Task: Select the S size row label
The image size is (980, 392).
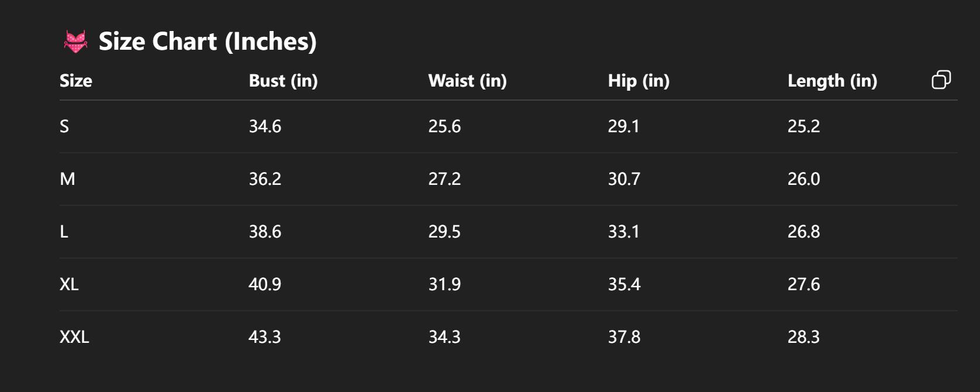Action: [x=64, y=126]
